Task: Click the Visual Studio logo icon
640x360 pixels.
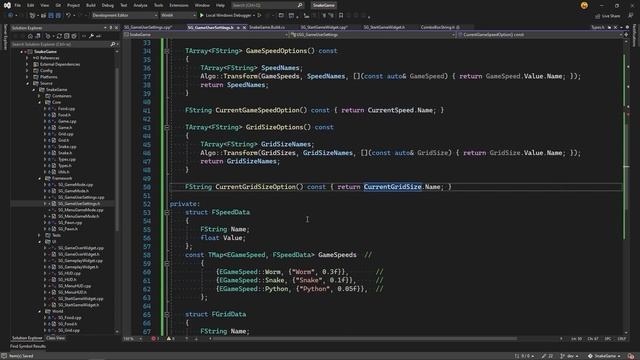Action: click(x=7, y=5)
